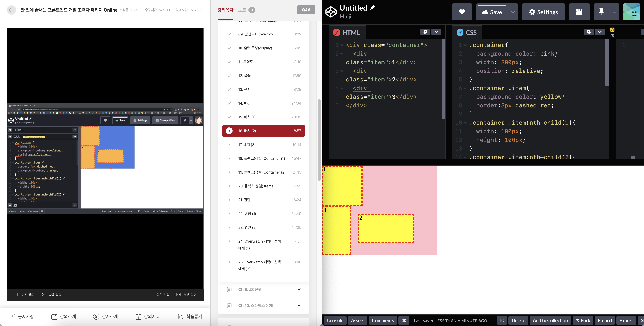The width and height of the screenshot is (644, 326).
Task: Edit the pen title with the pencil icon
Action: (372, 7)
